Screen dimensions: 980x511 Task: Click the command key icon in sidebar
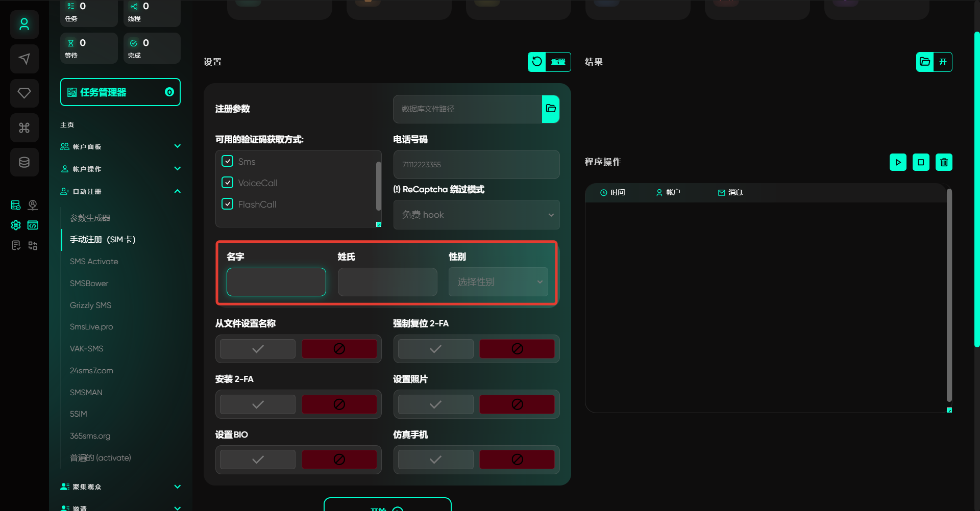click(x=24, y=128)
